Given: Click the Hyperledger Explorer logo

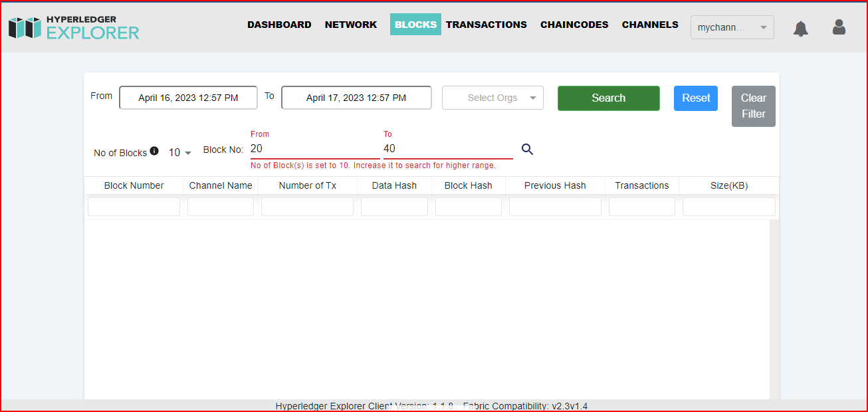Looking at the screenshot, I should click(74, 27).
